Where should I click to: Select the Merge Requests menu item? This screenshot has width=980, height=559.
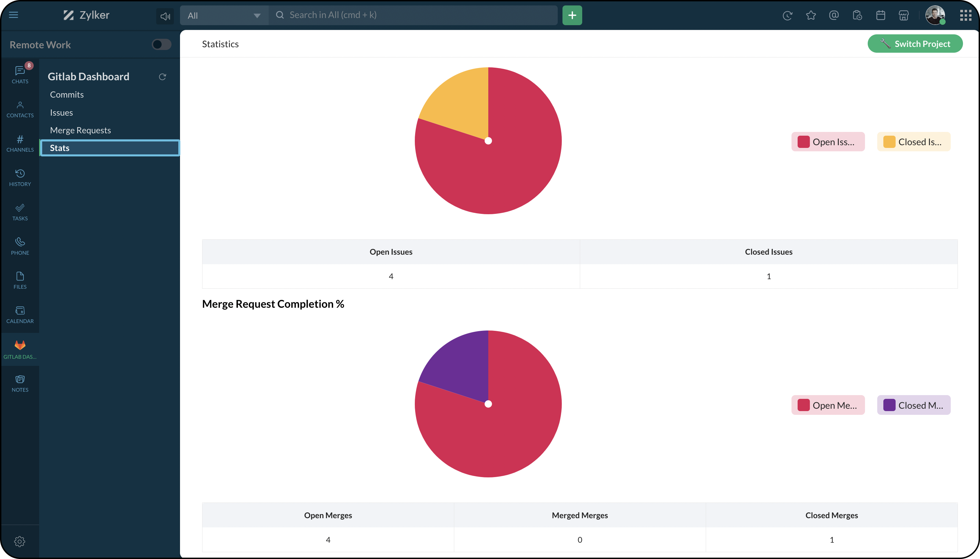pos(80,130)
